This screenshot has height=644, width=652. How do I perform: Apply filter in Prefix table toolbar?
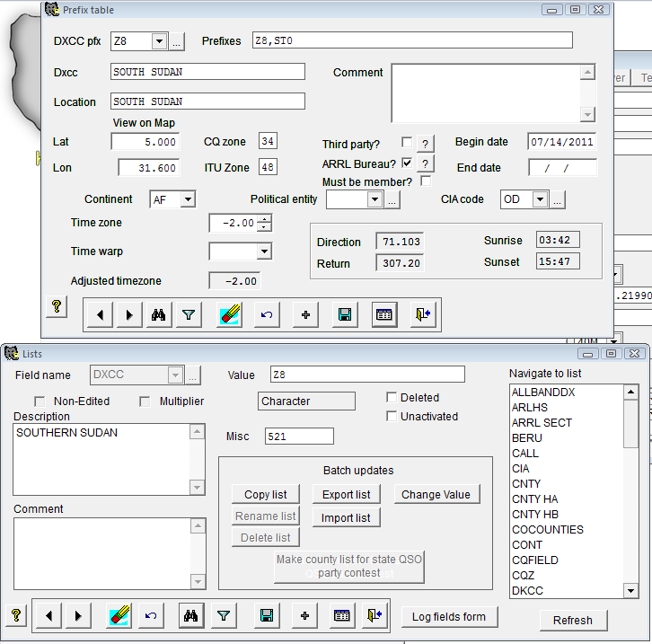point(189,314)
